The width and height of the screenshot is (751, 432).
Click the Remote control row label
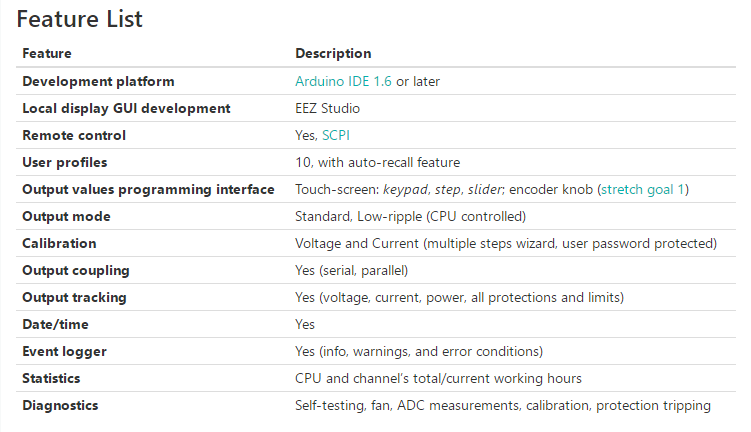(x=74, y=136)
